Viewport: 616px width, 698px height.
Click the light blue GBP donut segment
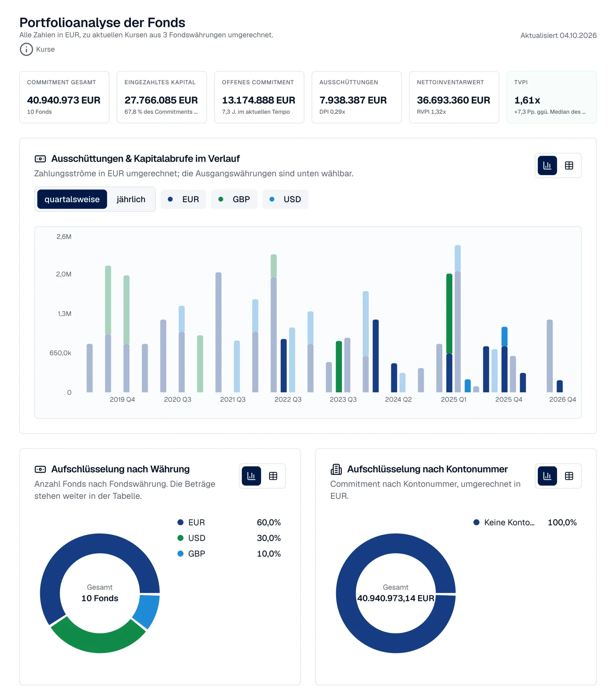click(x=147, y=611)
